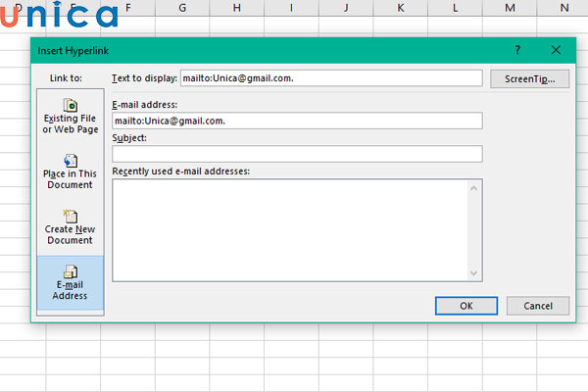The width and height of the screenshot is (588, 392).
Task: Select column M header
Action: pyautogui.click(x=510, y=8)
